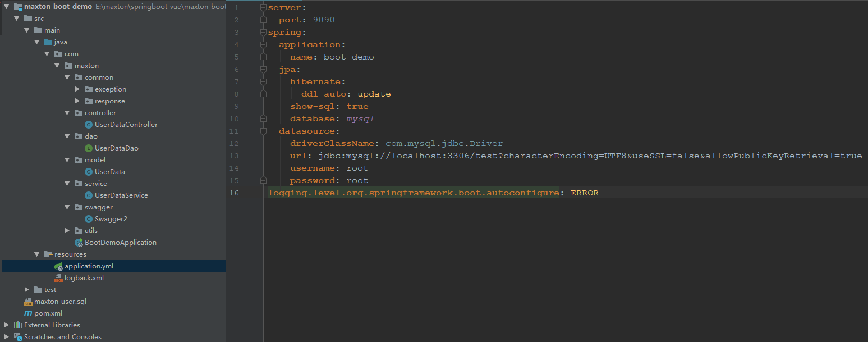Click the UserDataDao interface icon
This screenshot has width=868, height=342.
88,148
